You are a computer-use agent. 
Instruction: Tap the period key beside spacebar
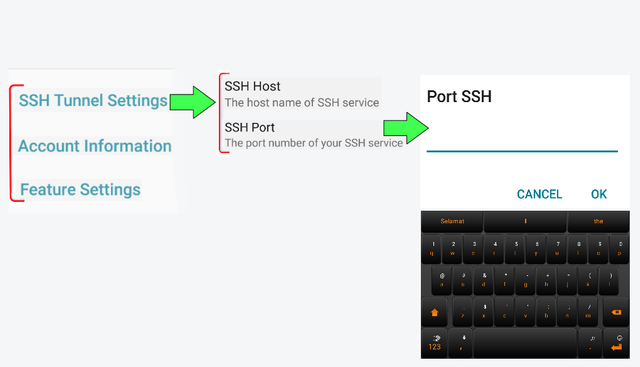pyautogui.click(x=591, y=343)
